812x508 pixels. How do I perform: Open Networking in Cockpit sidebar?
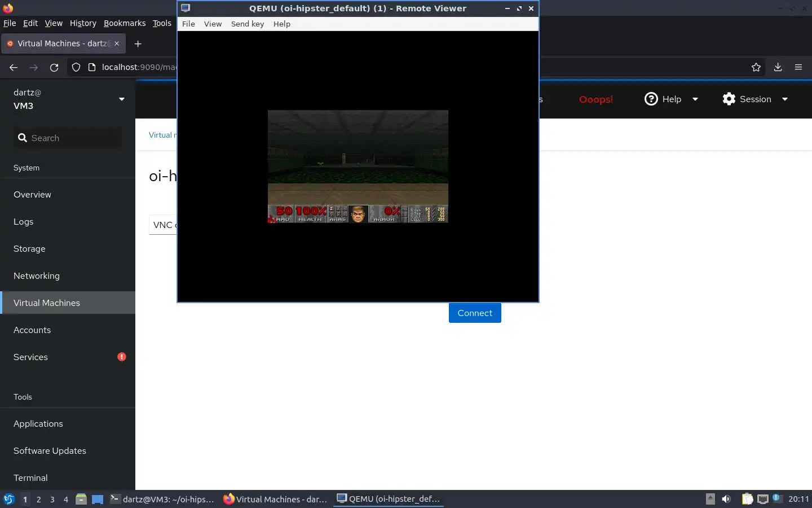click(68, 275)
